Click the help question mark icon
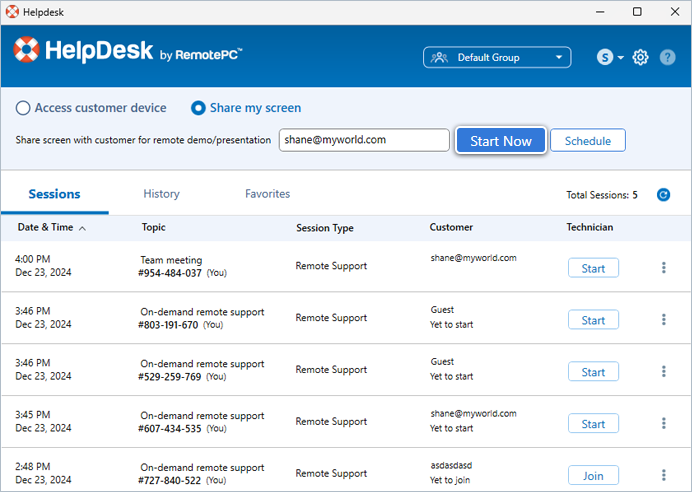Screen dimensions: 692x492 click(x=668, y=57)
